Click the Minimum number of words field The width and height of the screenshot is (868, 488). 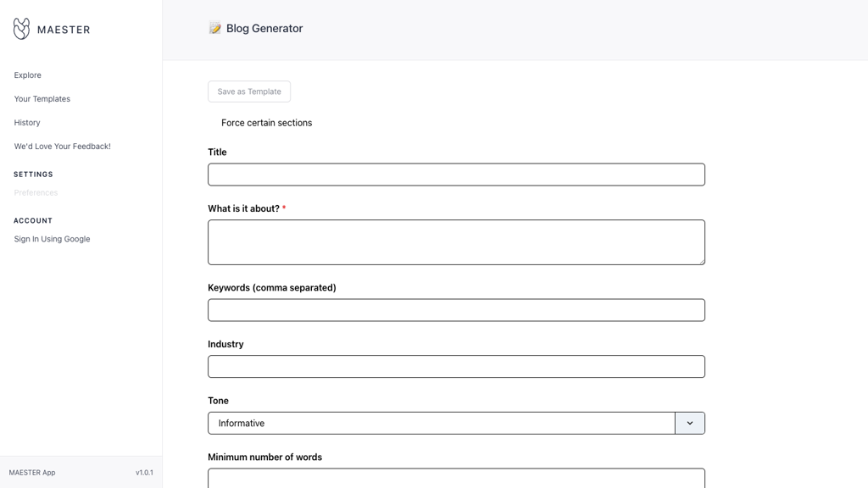(456, 478)
